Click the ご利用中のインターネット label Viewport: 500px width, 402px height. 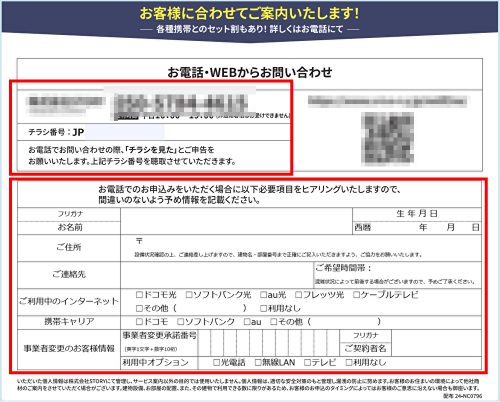(69, 301)
